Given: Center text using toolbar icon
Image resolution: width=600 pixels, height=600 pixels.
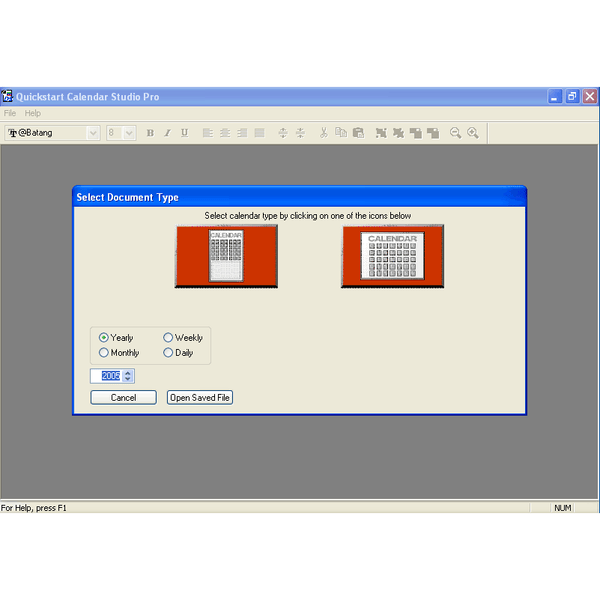Looking at the screenshot, I should pyautogui.click(x=225, y=133).
